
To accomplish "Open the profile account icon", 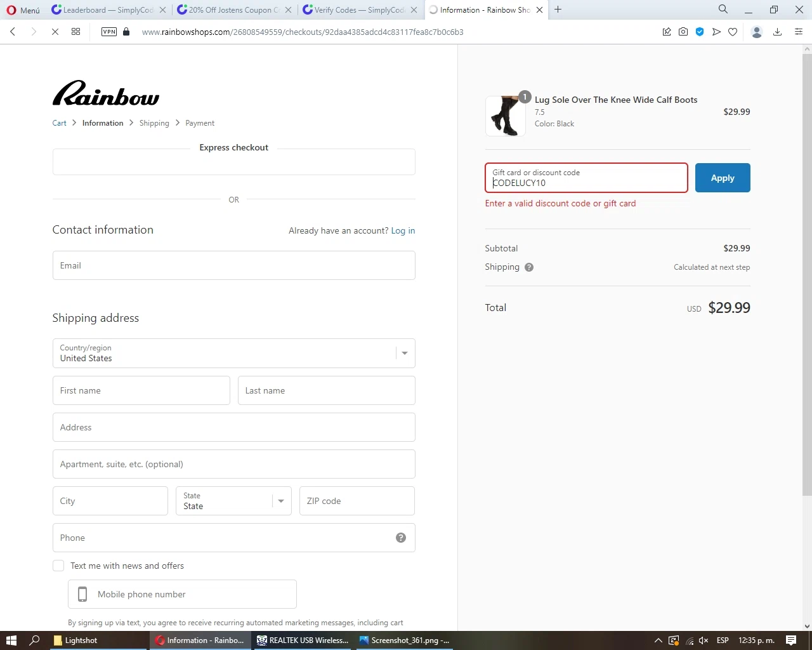I will pos(756,32).
